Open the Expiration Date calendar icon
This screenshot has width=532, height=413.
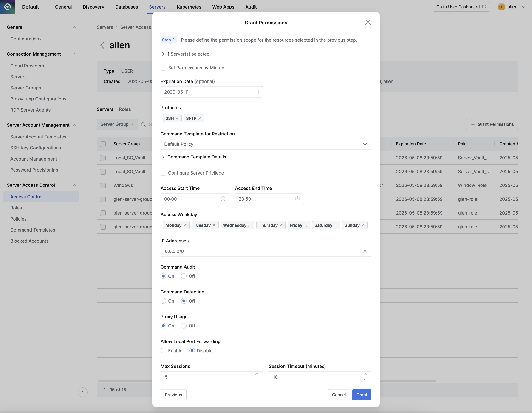pos(257,92)
